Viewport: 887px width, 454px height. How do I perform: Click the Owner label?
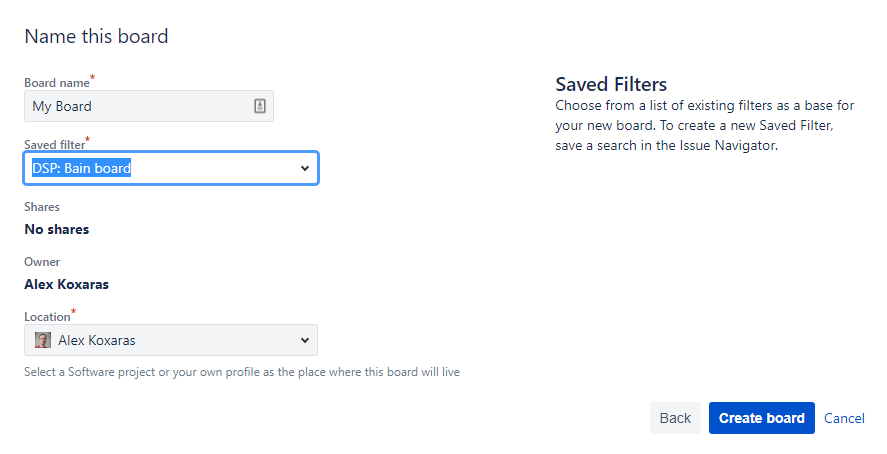[42, 262]
